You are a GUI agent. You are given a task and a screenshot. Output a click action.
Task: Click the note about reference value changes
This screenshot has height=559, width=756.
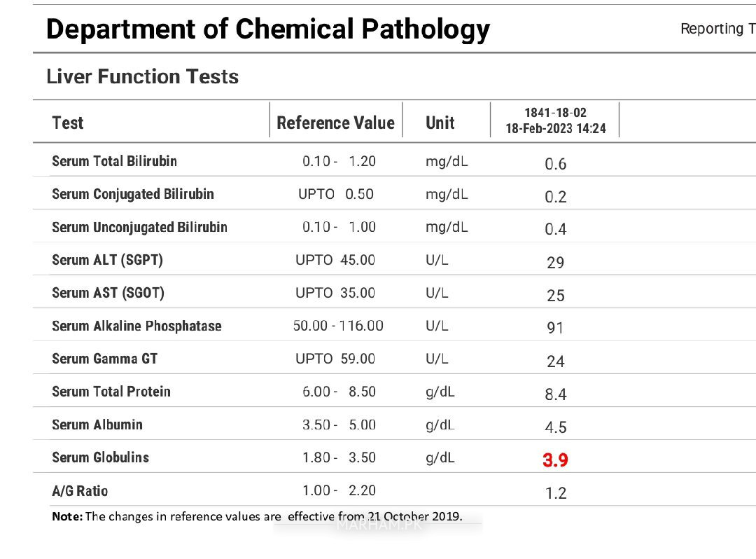click(x=257, y=516)
